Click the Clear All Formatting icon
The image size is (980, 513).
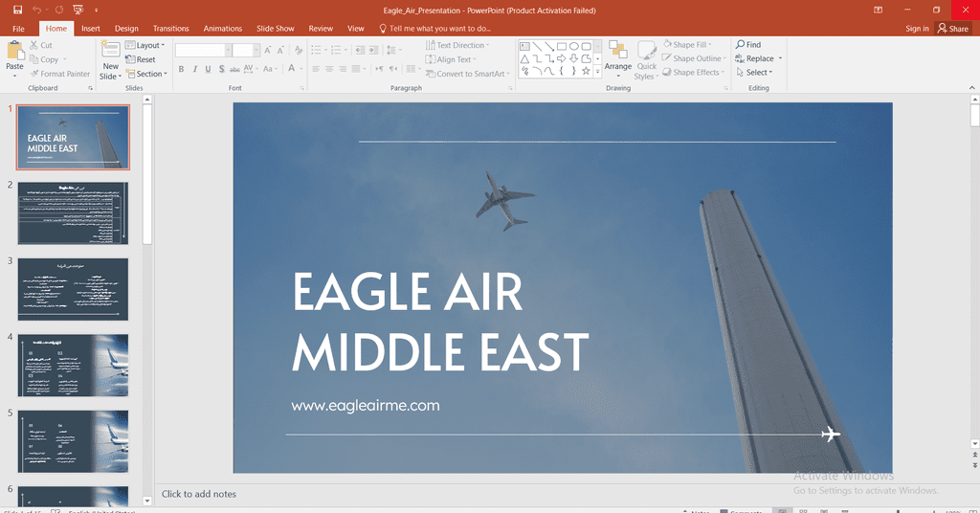(x=299, y=51)
